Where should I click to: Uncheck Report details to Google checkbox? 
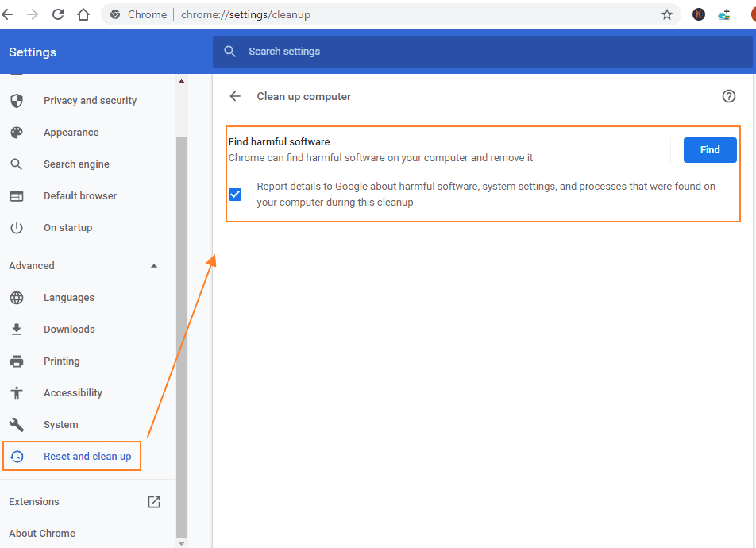tap(235, 195)
